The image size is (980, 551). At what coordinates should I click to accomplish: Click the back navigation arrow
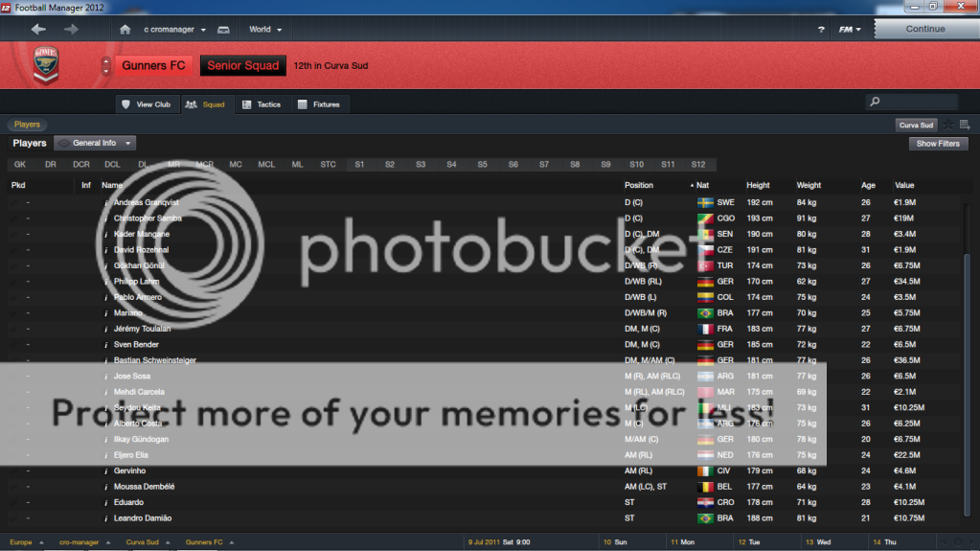click(x=38, y=30)
